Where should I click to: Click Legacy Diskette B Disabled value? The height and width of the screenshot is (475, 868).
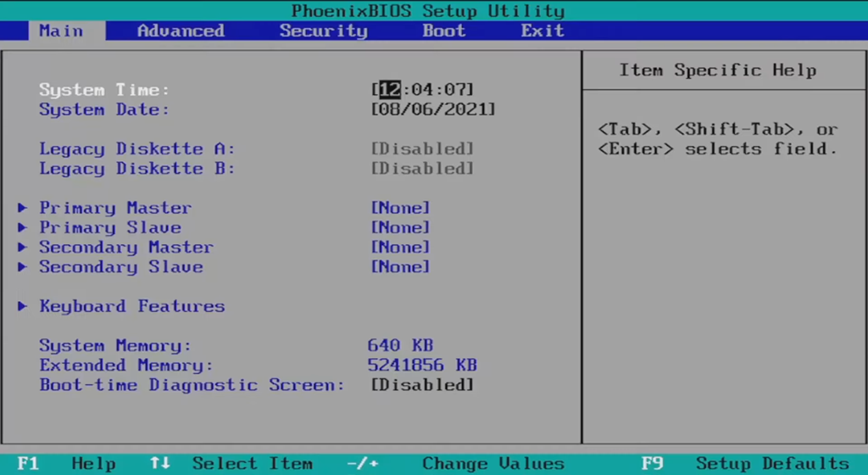422,168
